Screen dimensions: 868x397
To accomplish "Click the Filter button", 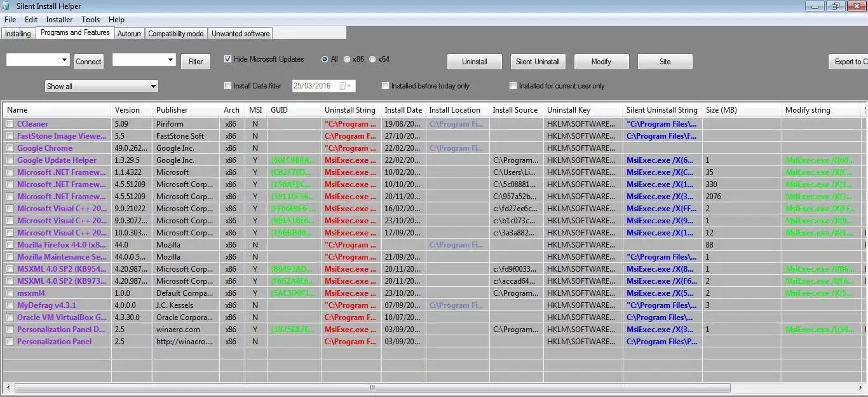I will coord(196,62).
